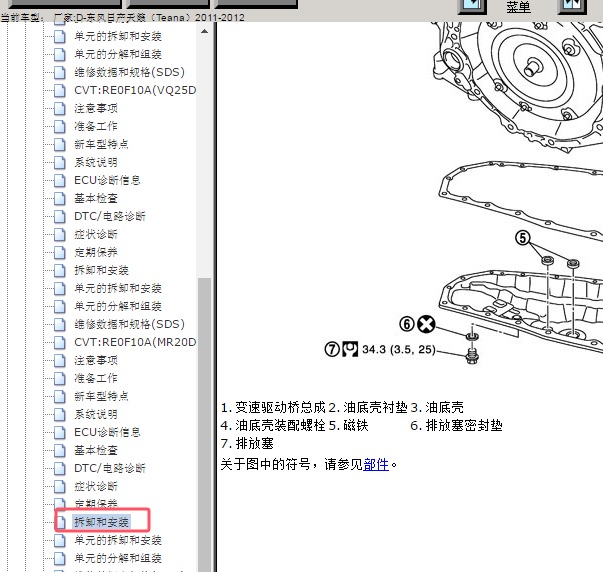Screen dimensions: 603x572
Task: Select DTC/电路诊断 under the VQ25D section
Action: (x=110, y=216)
